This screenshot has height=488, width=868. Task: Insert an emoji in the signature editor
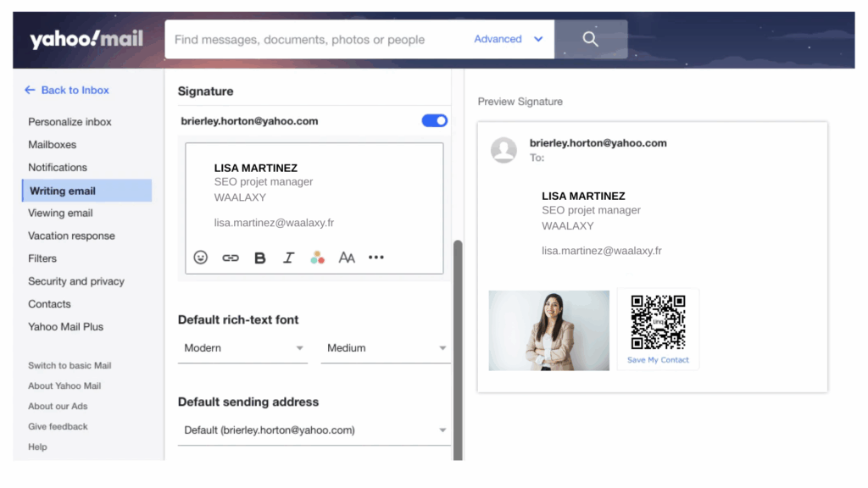[x=201, y=257]
